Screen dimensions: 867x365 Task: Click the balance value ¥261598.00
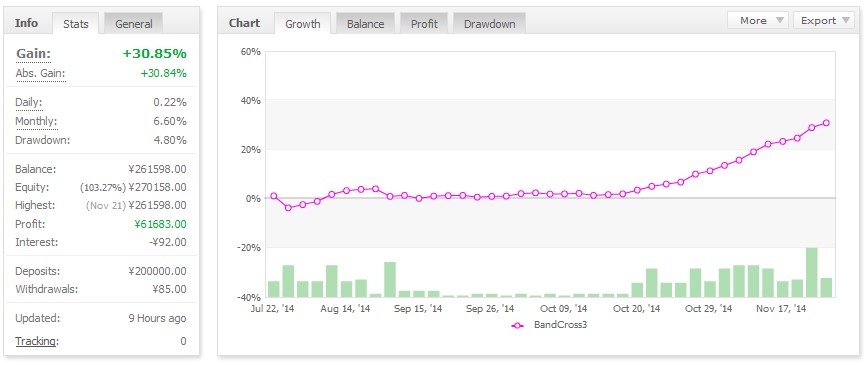point(157,169)
